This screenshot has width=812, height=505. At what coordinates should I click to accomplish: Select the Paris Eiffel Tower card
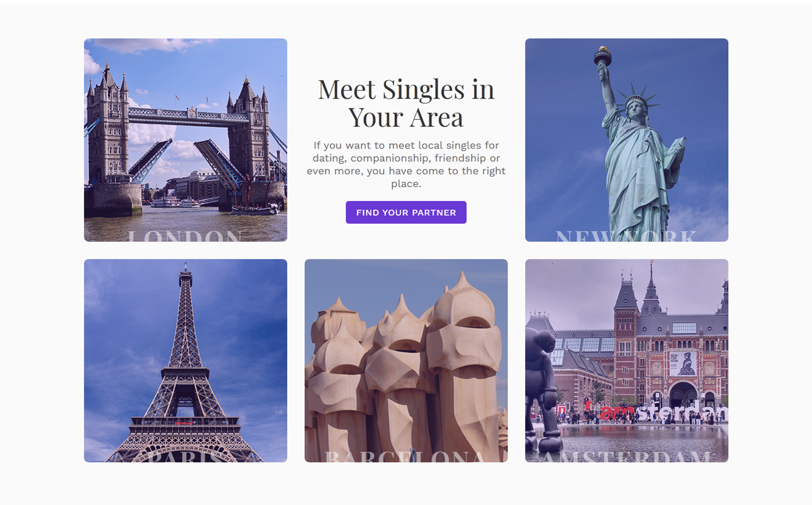(x=186, y=361)
